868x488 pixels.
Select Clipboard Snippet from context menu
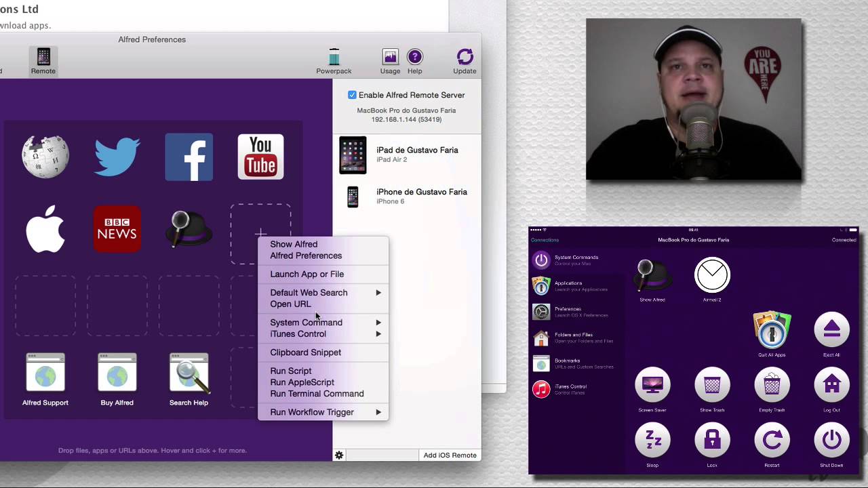(x=305, y=352)
